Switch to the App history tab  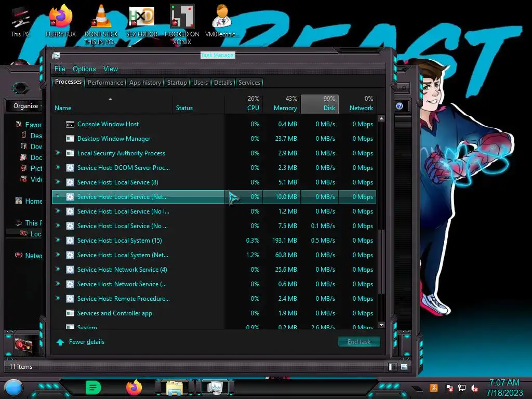[x=145, y=83]
